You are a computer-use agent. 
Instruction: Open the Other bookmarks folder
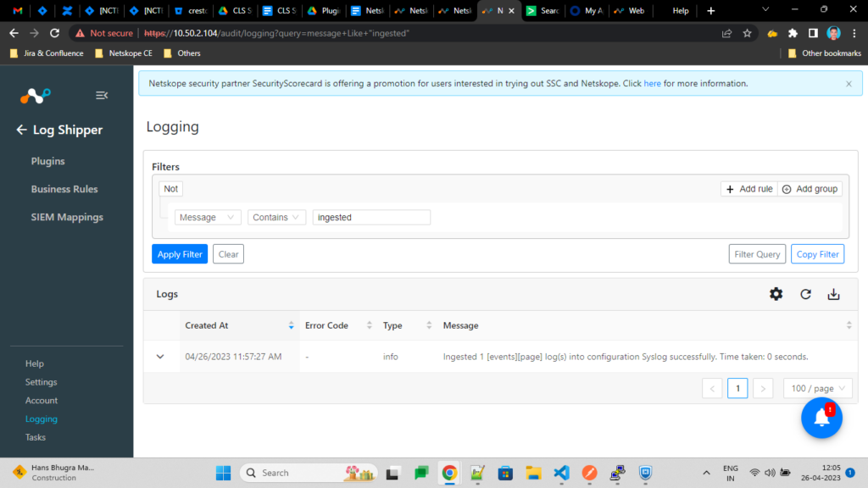[x=825, y=53]
